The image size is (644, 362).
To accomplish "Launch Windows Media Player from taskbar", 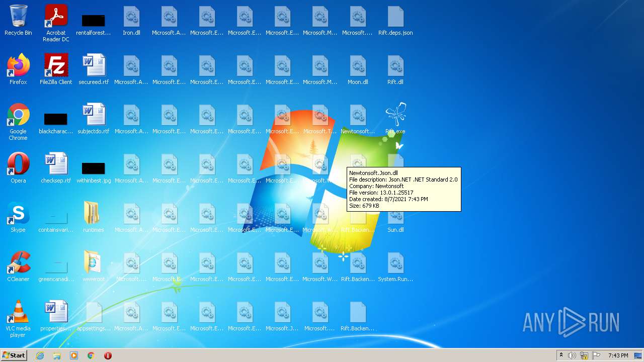I will [x=74, y=355].
